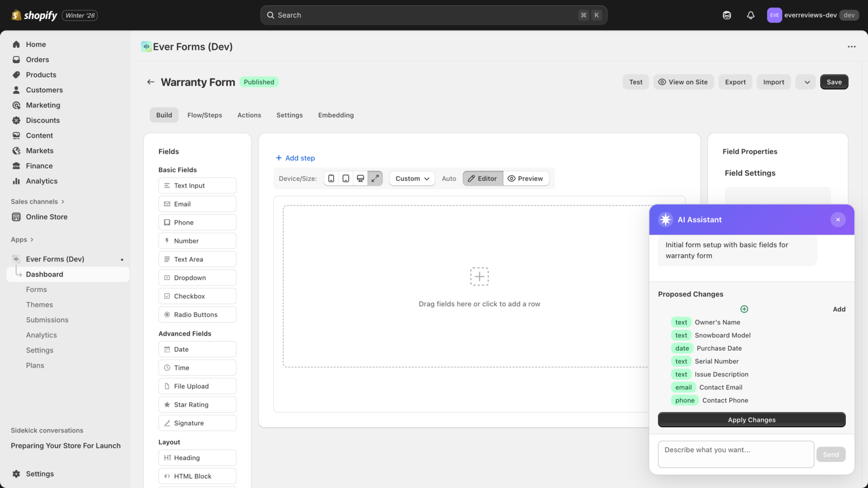Expand the Apps section in the sidebar
868x488 pixels.
tap(22, 239)
